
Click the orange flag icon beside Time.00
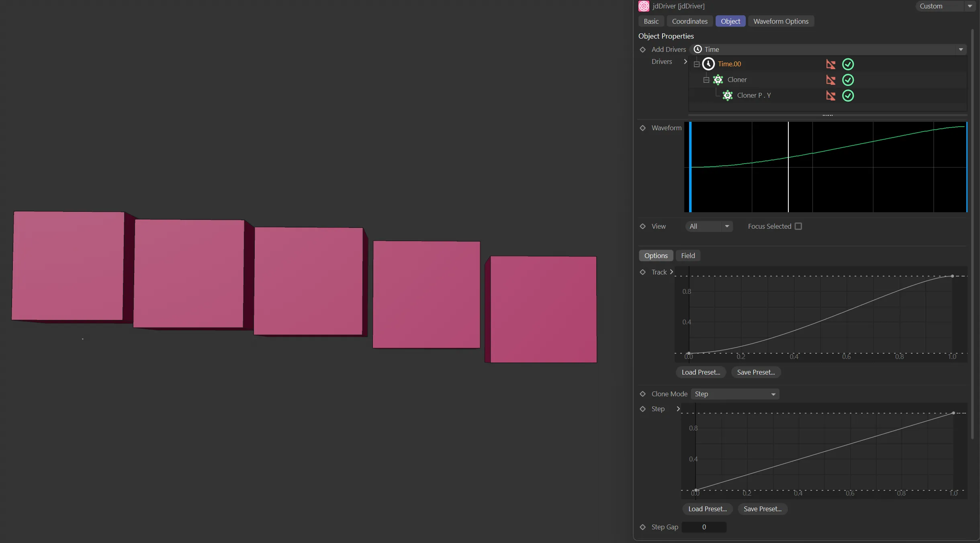tap(831, 64)
